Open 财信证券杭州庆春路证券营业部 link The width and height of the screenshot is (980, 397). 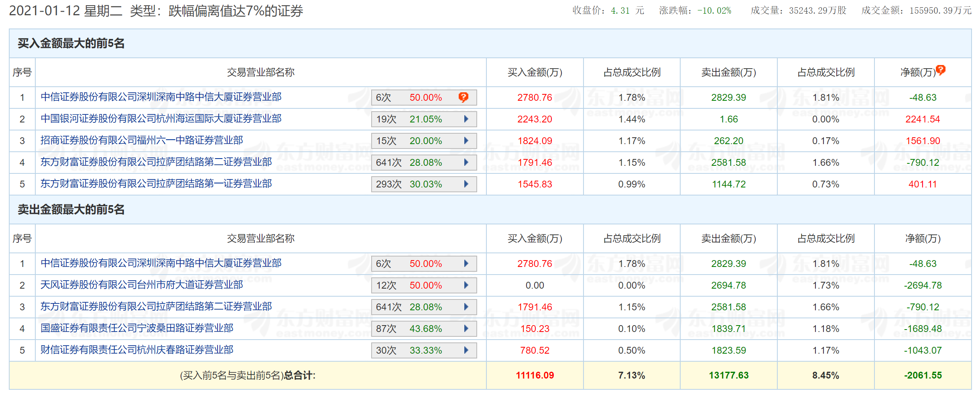(137, 350)
